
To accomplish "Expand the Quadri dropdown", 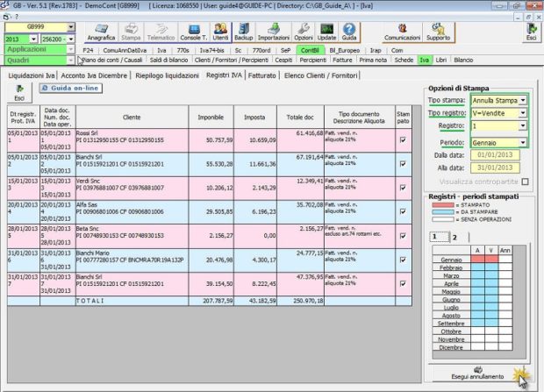I will (x=70, y=61).
